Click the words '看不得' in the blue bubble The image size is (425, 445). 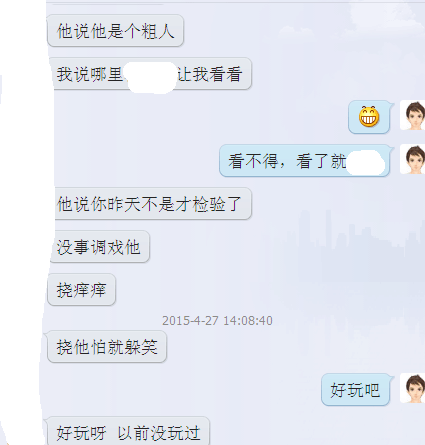pos(253,161)
